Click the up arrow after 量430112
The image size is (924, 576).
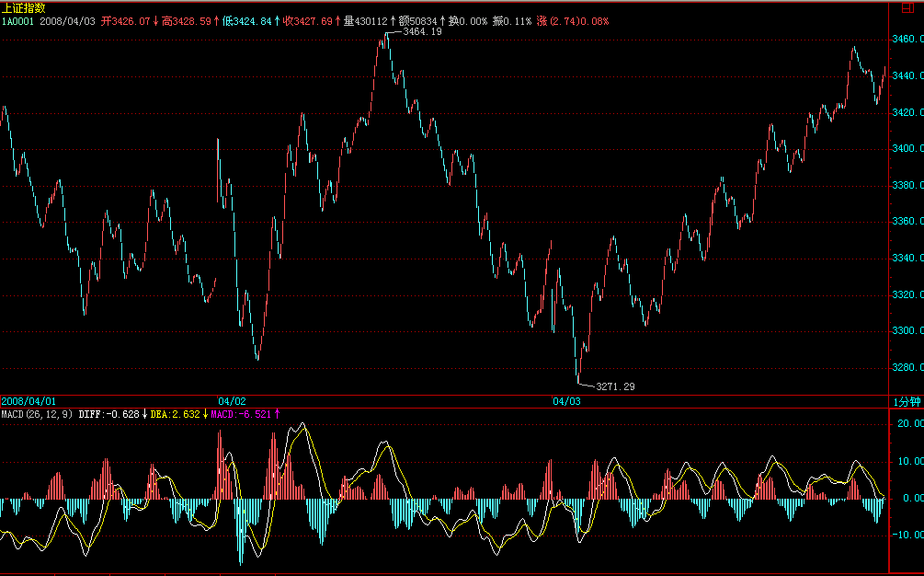[393, 20]
